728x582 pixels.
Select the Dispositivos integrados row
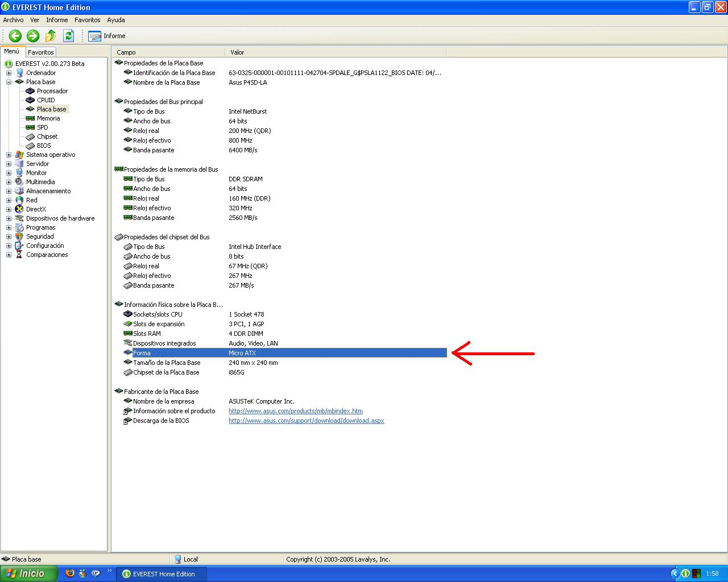[285, 343]
